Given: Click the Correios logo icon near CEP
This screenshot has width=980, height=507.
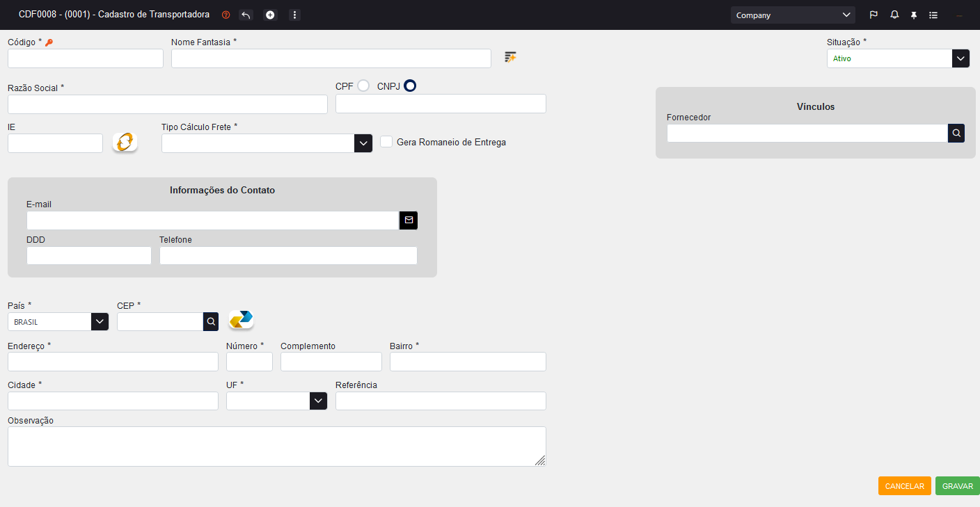Looking at the screenshot, I should pyautogui.click(x=242, y=320).
